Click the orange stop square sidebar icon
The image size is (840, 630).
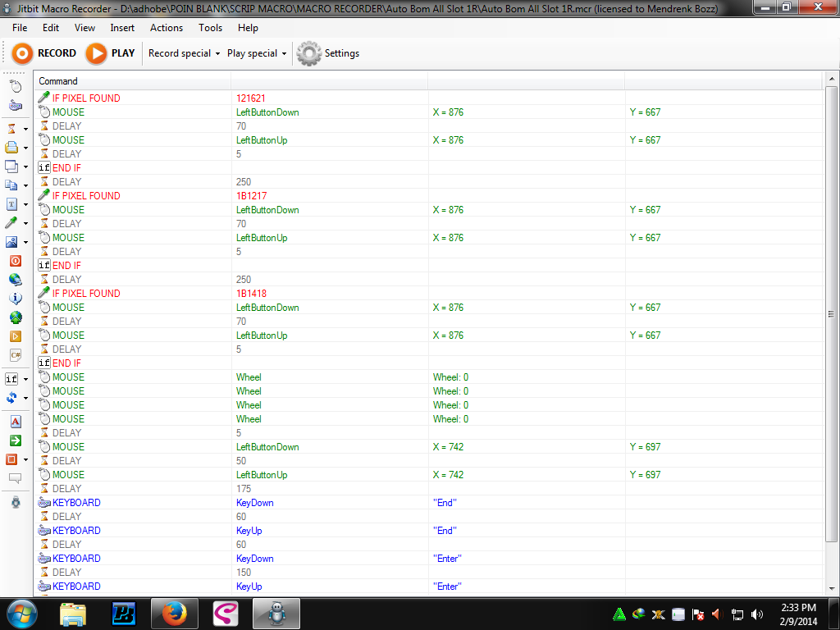[x=11, y=459]
